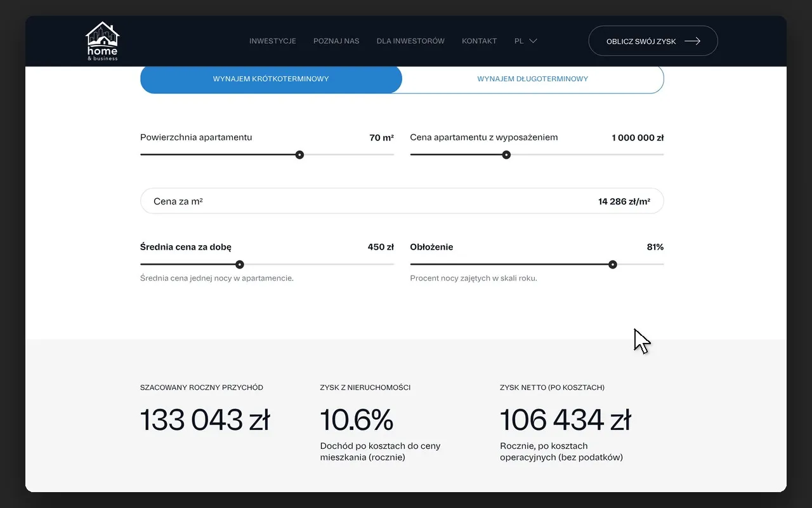Click the 450 zł nightly price value

381,248
